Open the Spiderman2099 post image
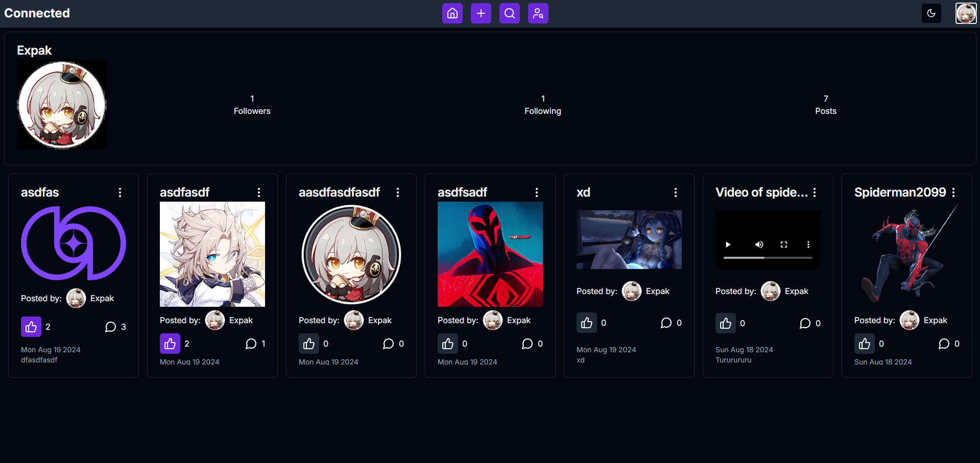 point(907,254)
